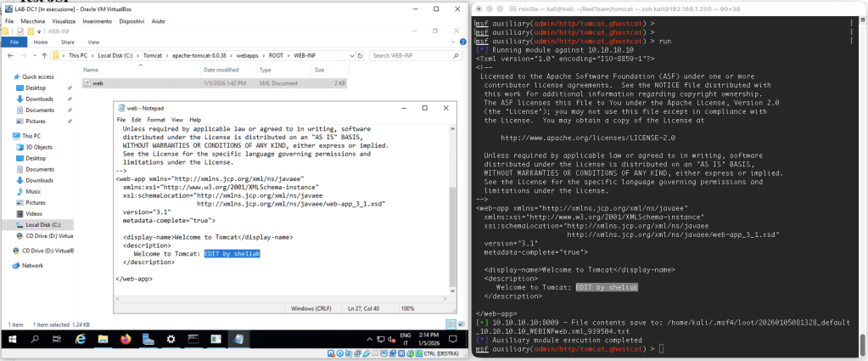
Task: Open Settings gear in the taskbar
Action: pyautogui.click(x=171, y=339)
